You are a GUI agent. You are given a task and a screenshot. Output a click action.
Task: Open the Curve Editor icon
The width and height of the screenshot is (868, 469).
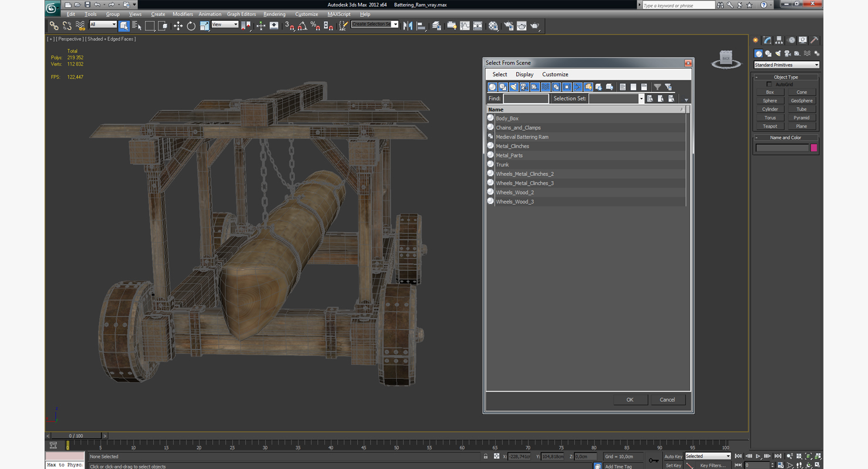[x=464, y=26]
